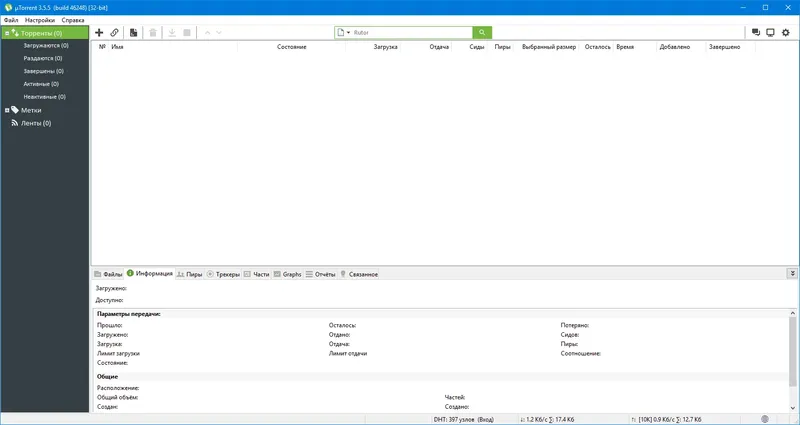800x425 pixels.
Task: Click inside the Rutor search field
Action: [x=411, y=33]
